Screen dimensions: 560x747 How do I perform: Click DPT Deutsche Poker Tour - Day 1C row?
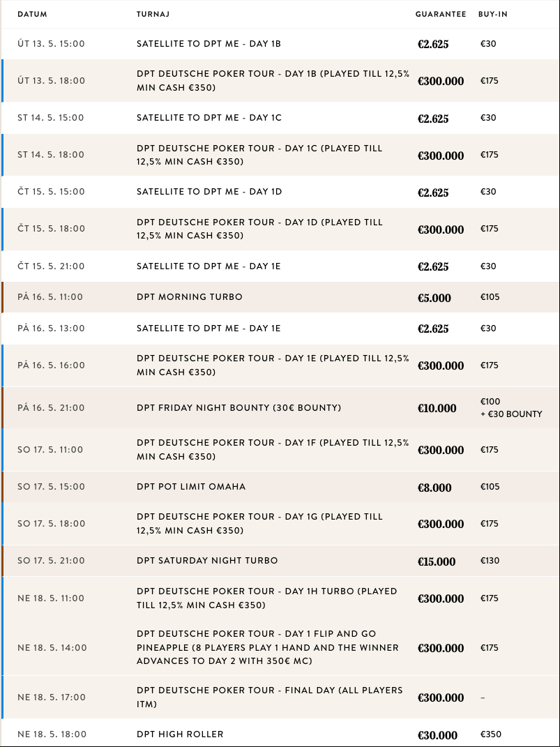pos(280,155)
